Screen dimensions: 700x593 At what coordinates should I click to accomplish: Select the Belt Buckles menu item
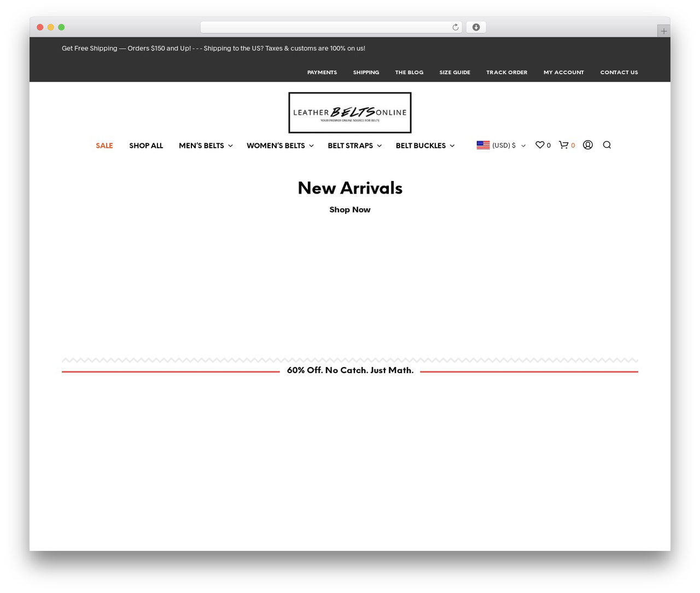(421, 146)
